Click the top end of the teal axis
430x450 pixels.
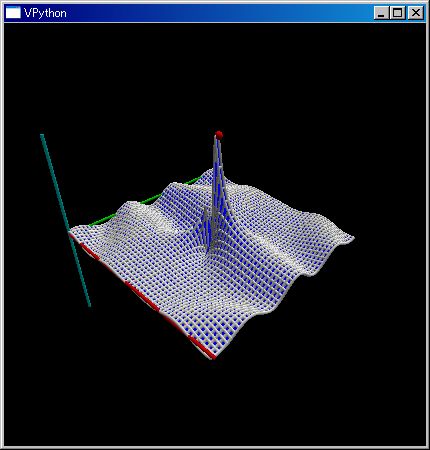pos(42,135)
